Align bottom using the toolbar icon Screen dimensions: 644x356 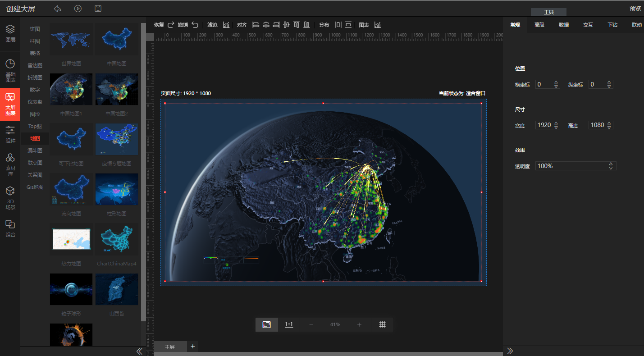coord(306,25)
